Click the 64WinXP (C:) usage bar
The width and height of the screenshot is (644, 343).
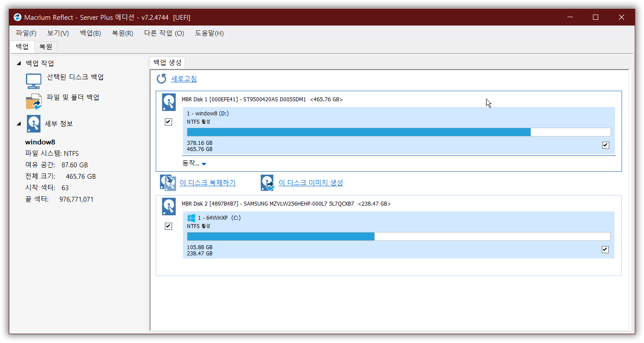click(x=399, y=236)
